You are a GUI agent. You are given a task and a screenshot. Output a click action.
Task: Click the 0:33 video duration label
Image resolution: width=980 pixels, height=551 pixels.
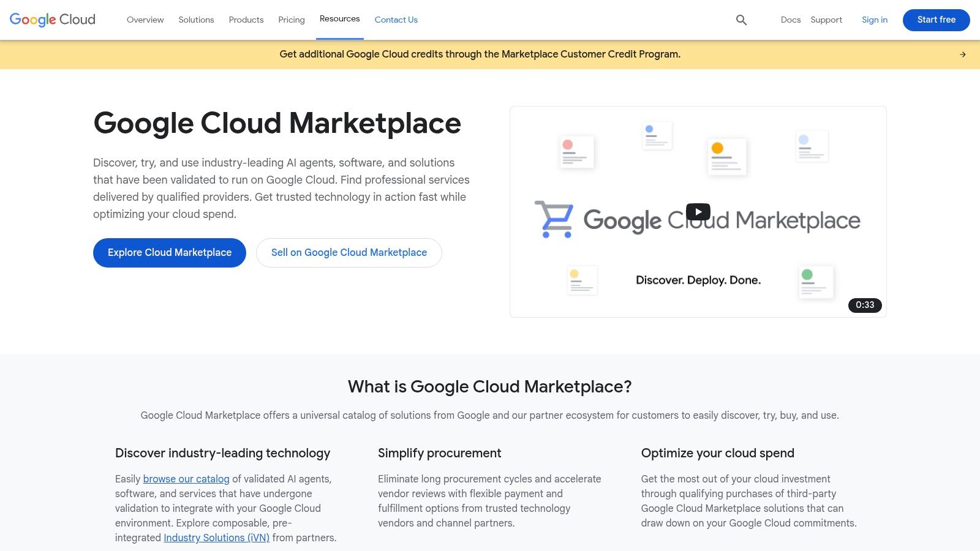865,305
